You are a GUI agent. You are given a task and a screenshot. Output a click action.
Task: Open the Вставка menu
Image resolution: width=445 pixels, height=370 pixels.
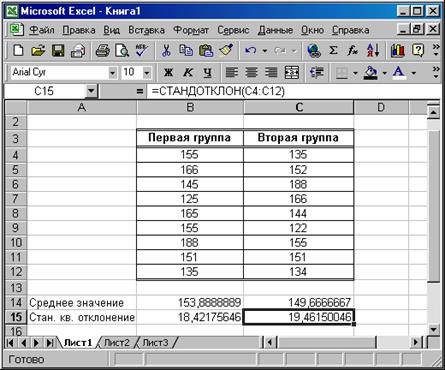click(147, 30)
